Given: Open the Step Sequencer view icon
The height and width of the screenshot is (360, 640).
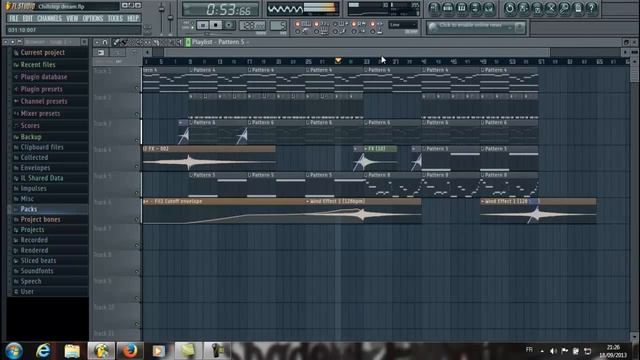Looking at the screenshot, I should (448, 8).
